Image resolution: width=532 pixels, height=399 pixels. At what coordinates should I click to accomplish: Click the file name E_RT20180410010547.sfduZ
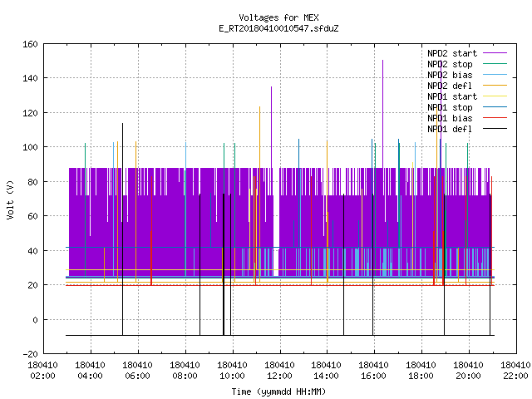(x=278, y=28)
